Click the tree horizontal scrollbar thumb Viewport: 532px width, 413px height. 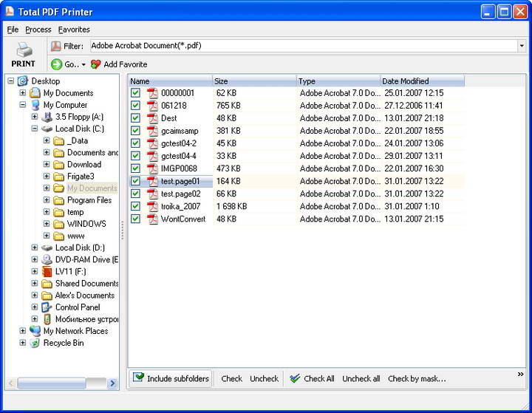(x=52, y=383)
